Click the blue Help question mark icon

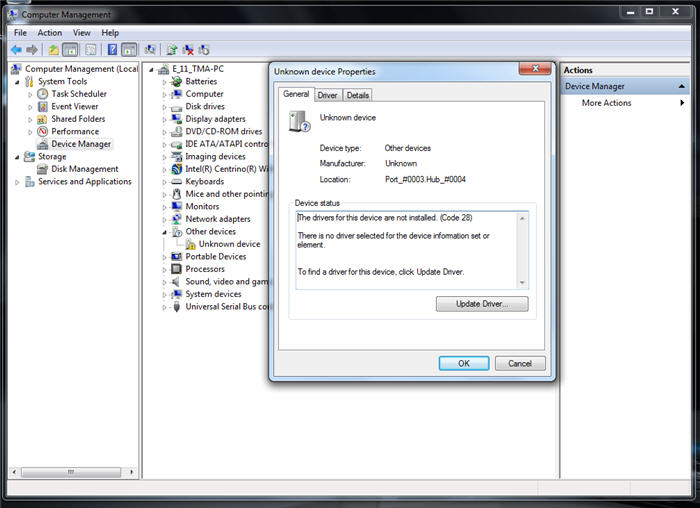point(112,50)
